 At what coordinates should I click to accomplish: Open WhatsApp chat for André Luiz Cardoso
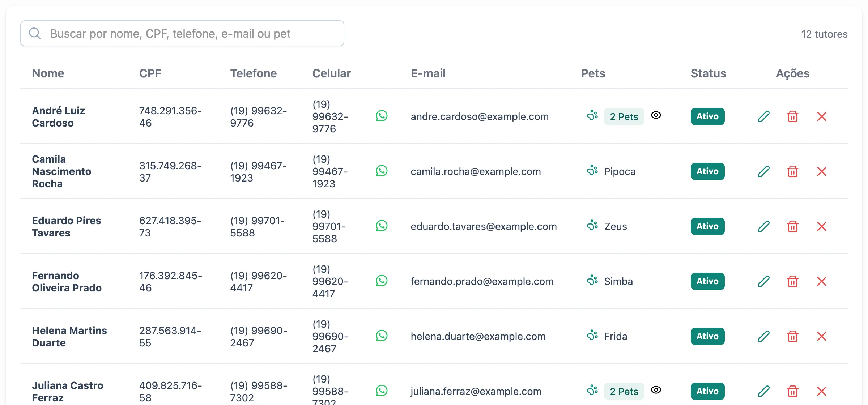382,116
